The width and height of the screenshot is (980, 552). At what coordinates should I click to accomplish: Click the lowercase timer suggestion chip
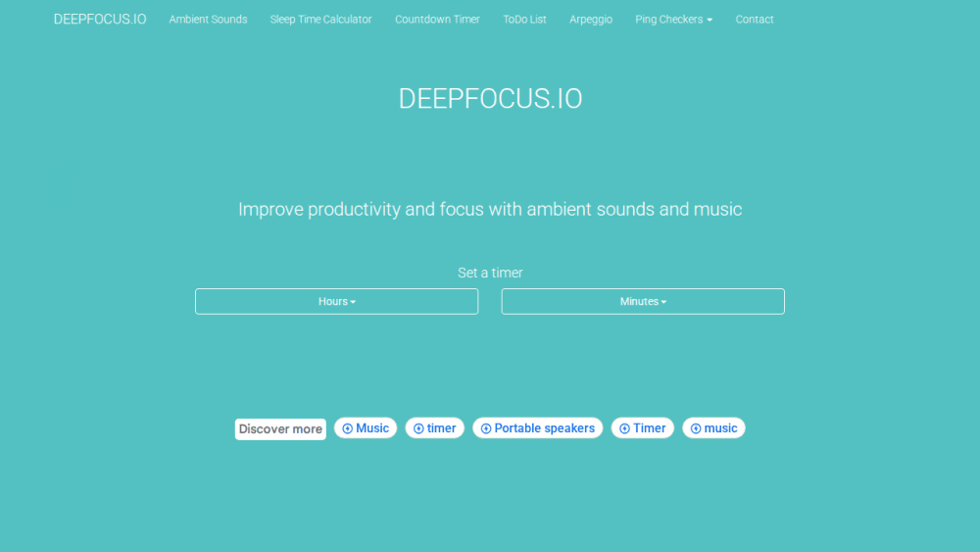[435, 428]
